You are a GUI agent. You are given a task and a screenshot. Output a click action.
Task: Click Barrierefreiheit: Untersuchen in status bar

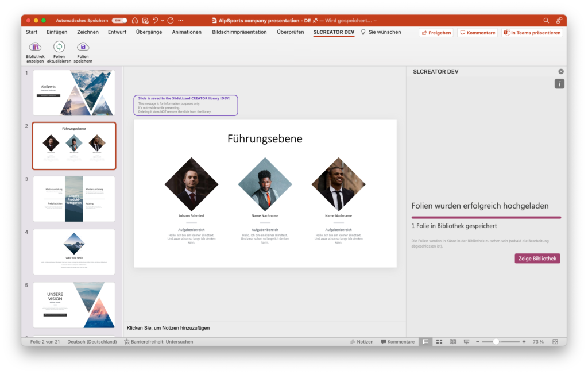click(x=158, y=342)
